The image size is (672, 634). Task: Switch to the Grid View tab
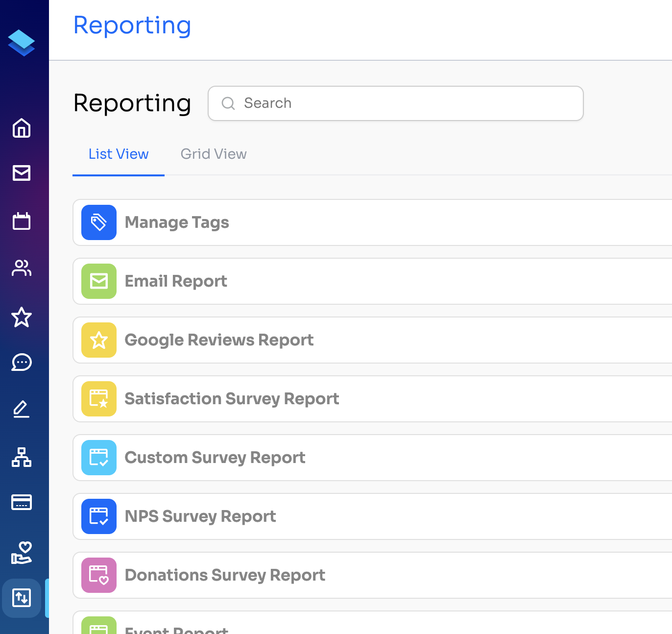coord(214,154)
